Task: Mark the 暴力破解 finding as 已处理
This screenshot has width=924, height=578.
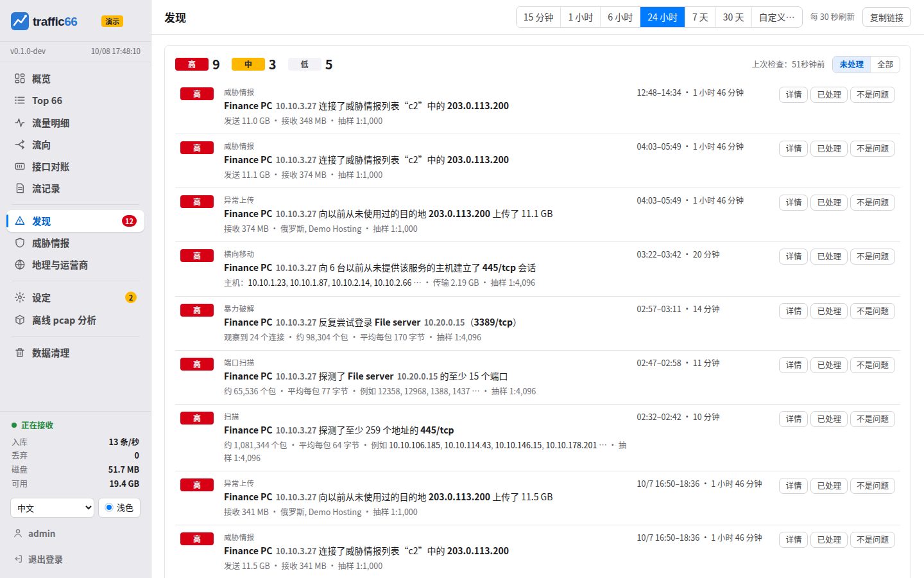Action: pyautogui.click(x=829, y=311)
